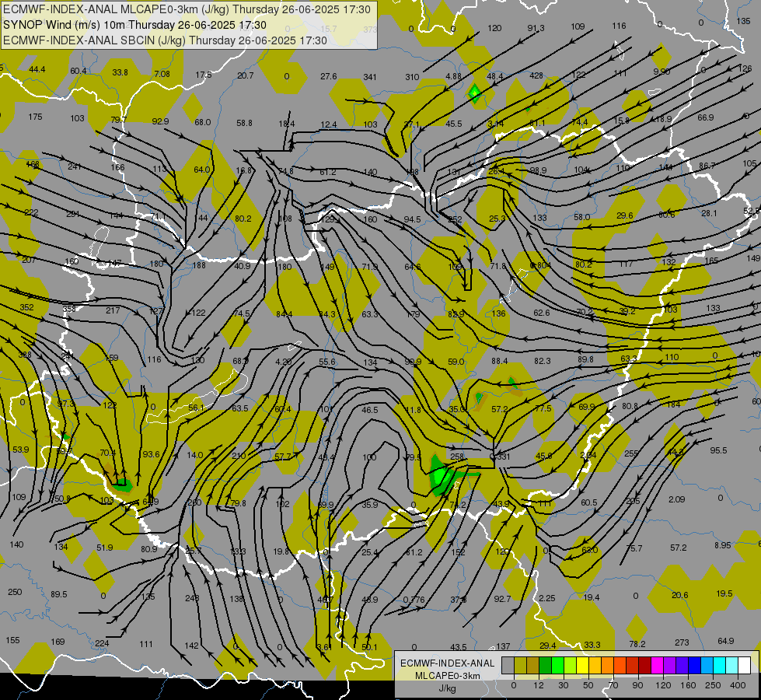The image size is (761, 700).
Task: Click the map value 89.5
Action: pyautogui.click(x=59, y=594)
